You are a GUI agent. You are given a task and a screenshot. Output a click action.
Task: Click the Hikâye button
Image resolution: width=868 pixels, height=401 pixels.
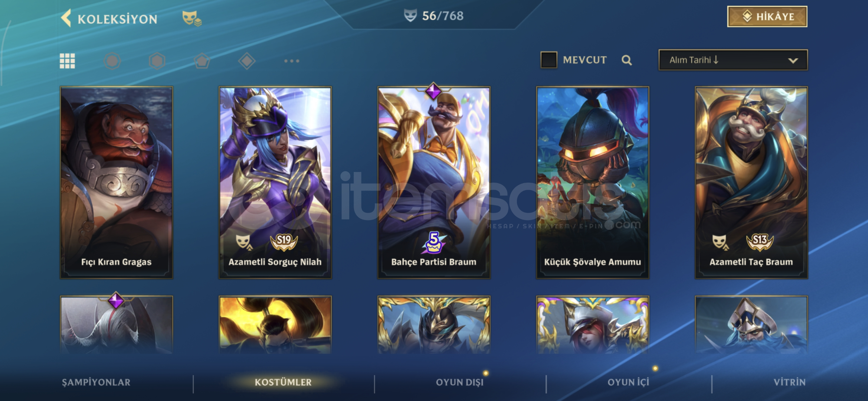[x=767, y=17]
